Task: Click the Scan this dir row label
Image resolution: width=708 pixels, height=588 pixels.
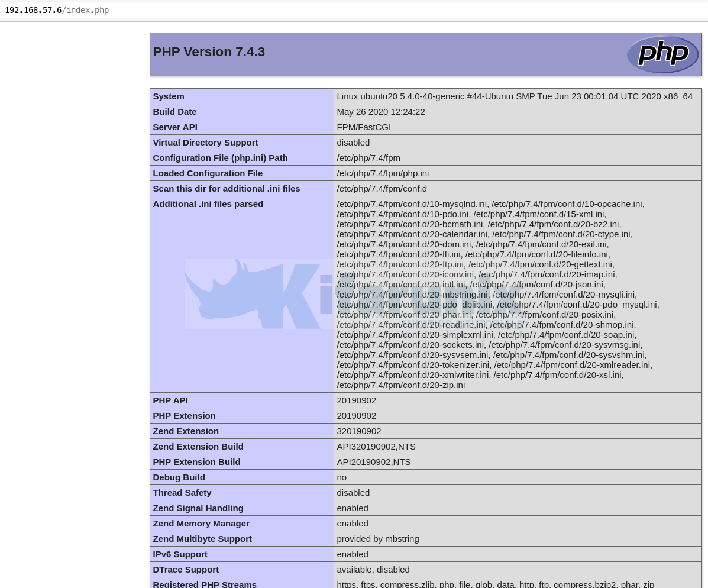Action: point(226,188)
